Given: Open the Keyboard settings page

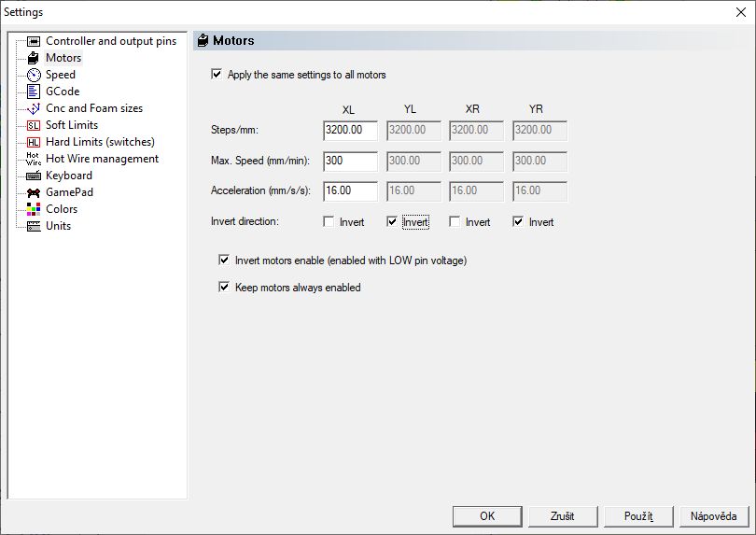Looking at the screenshot, I should (x=68, y=176).
